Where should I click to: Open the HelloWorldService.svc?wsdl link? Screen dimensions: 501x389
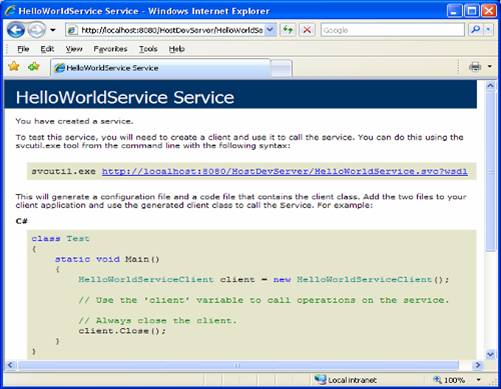point(285,171)
